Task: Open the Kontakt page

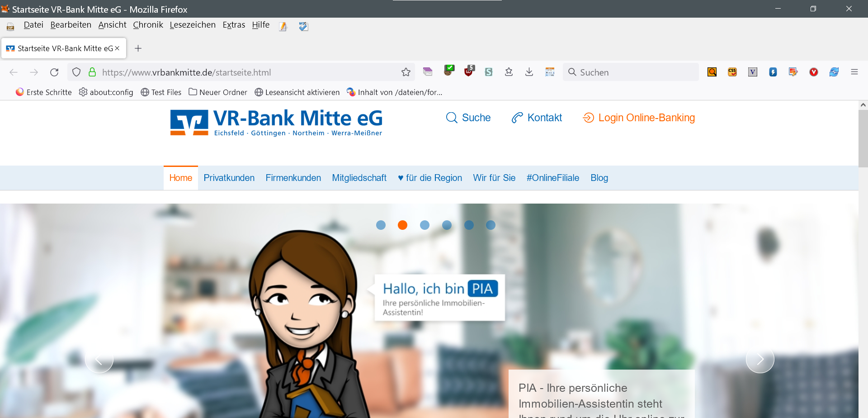Action: tap(537, 118)
